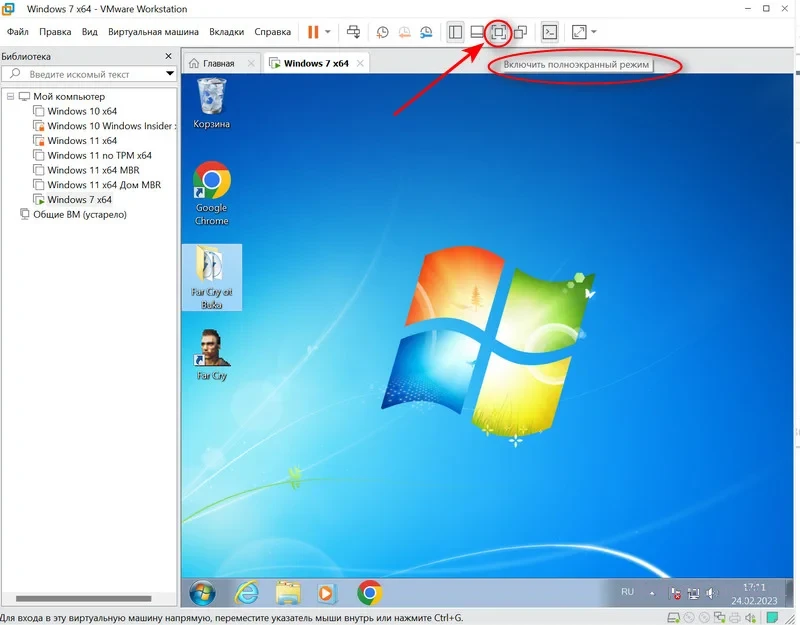Click the RU language indicator
800x625 pixels.
point(628,592)
